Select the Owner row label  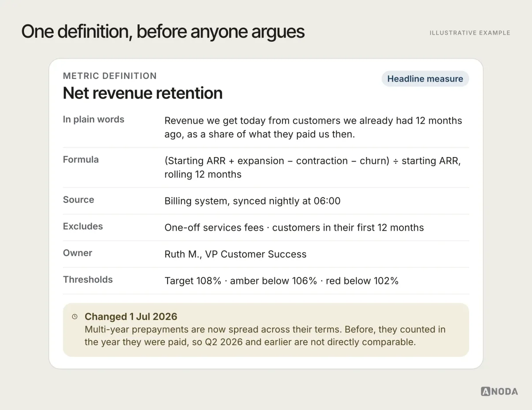click(78, 253)
